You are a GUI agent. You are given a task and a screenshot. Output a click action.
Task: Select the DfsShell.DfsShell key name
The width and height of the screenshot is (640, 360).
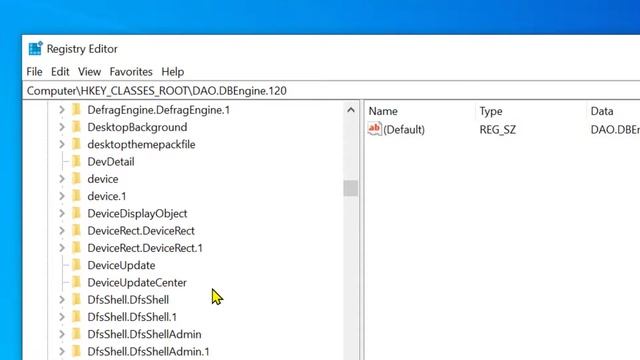tap(128, 300)
